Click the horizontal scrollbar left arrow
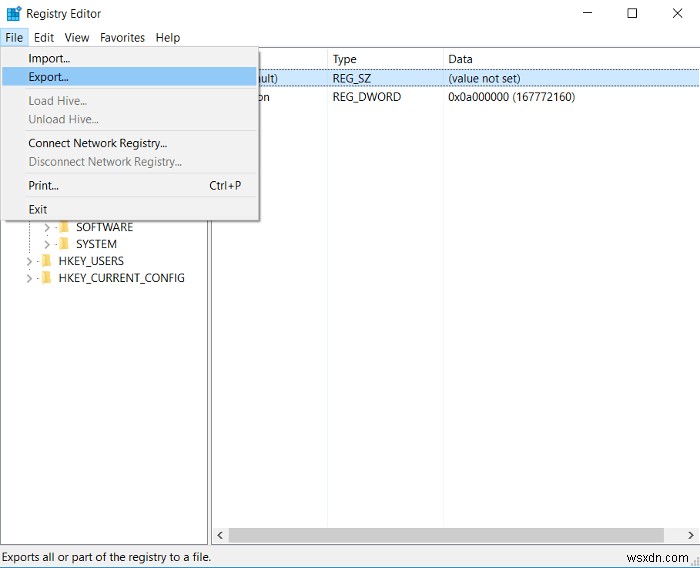The width and height of the screenshot is (700, 568). (x=220, y=535)
